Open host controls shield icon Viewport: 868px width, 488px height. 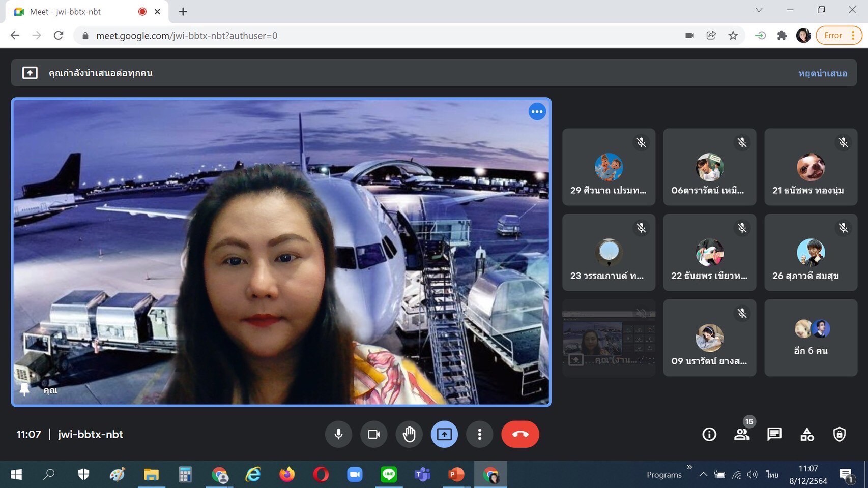840,434
